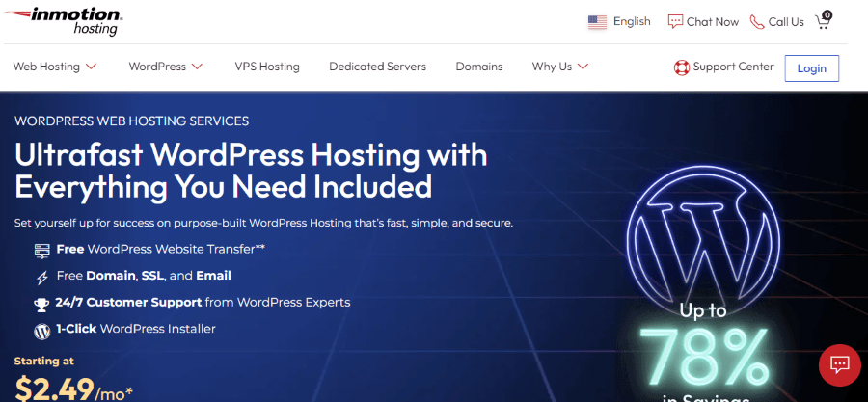The image size is (868, 402).
Task: Select the English language link
Action: 632,21
